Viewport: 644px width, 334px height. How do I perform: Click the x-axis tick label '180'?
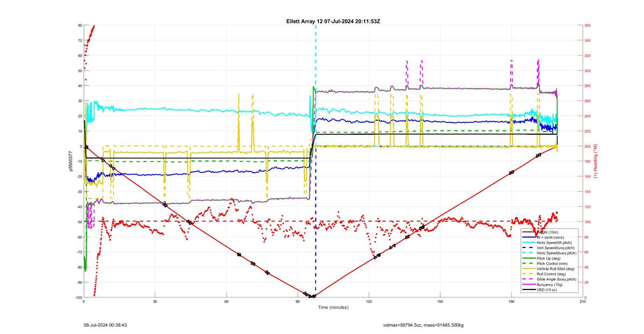click(x=511, y=302)
